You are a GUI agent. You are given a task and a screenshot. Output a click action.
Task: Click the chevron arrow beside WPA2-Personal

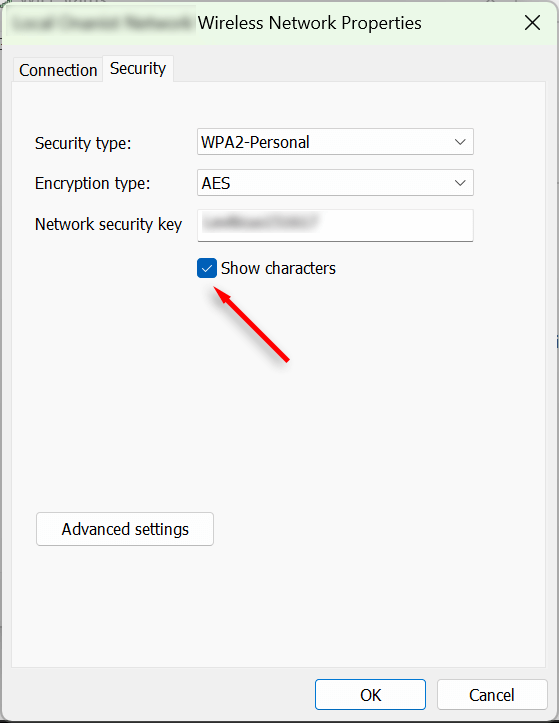coord(460,142)
